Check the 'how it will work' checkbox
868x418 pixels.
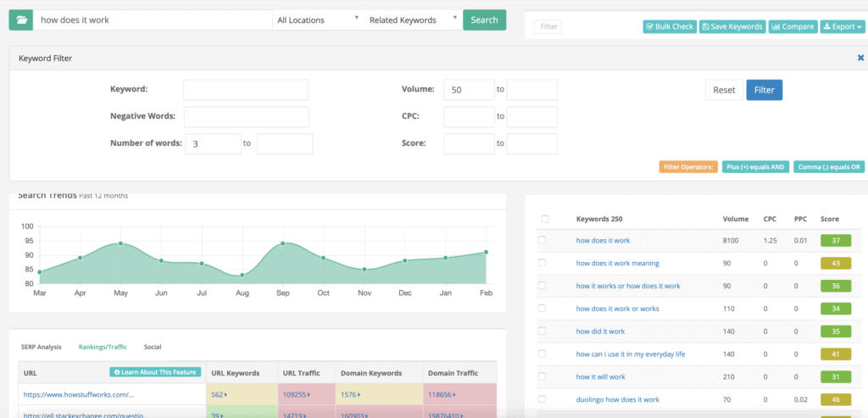pyautogui.click(x=542, y=376)
